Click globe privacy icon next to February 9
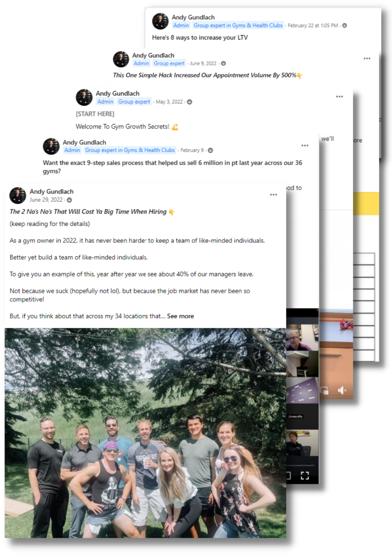392x555 pixels. [210, 150]
